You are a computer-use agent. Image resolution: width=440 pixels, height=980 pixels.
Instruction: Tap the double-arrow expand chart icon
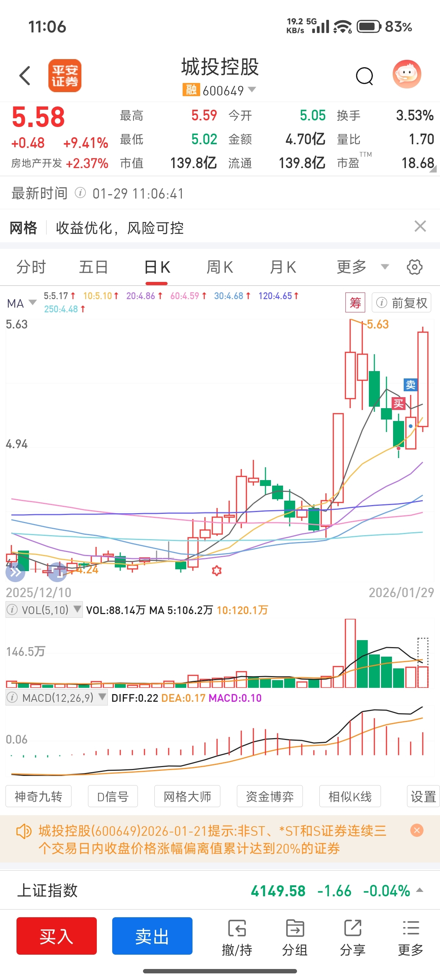point(15,572)
